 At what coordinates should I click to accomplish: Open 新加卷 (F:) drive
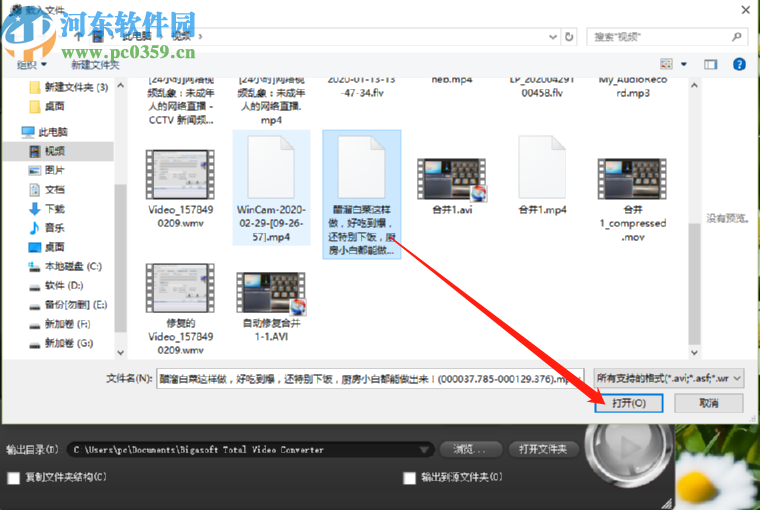click(60, 324)
